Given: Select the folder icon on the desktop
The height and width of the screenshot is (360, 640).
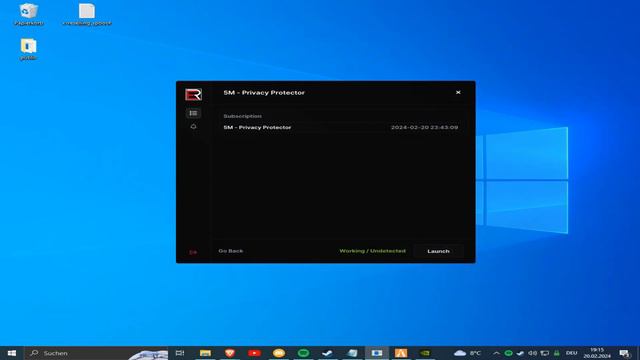Looking at the screenshot, I should click(x=28, y=49).
